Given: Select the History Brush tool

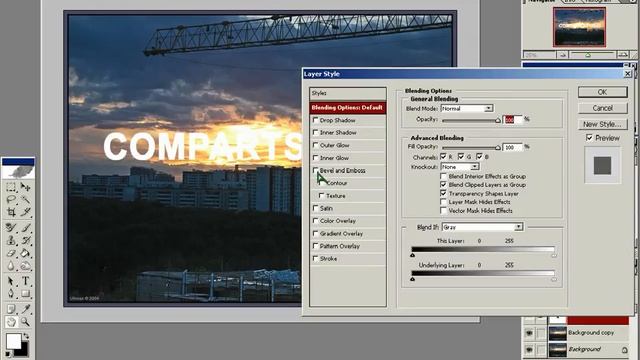Looking at the screenshot, I should tap(25, 240).
